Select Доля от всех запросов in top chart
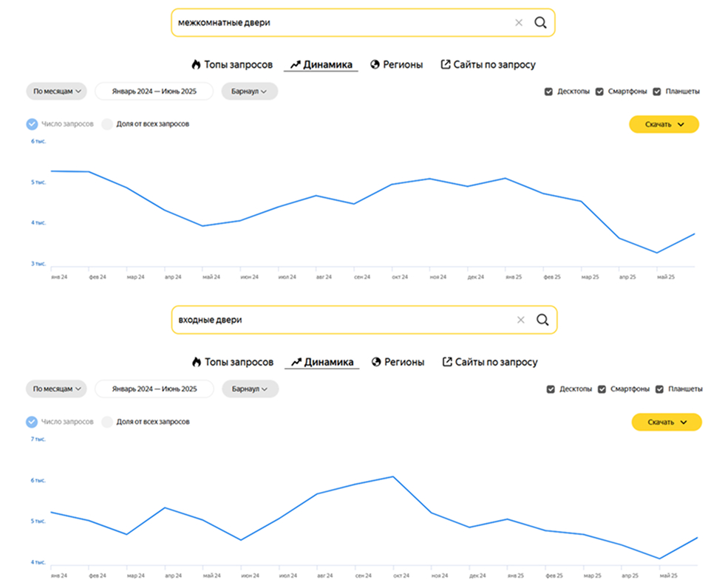725x588 pixels. coord(108,124)
